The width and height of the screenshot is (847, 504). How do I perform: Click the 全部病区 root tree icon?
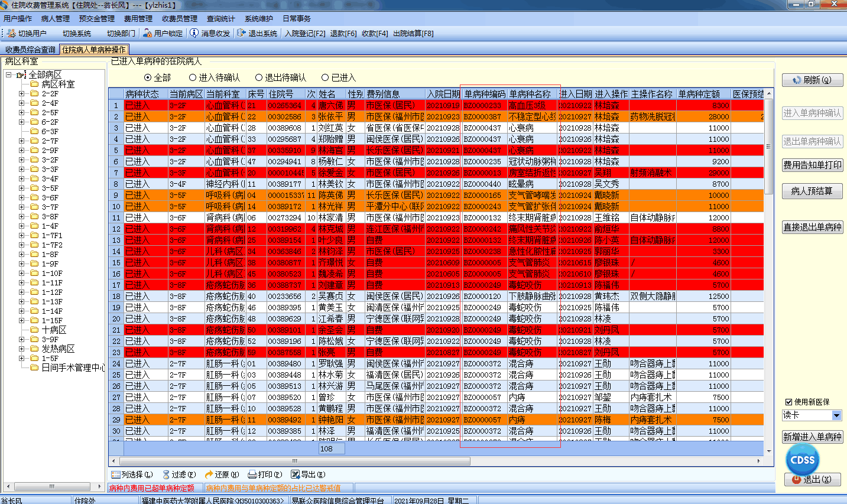coord(22,75)
